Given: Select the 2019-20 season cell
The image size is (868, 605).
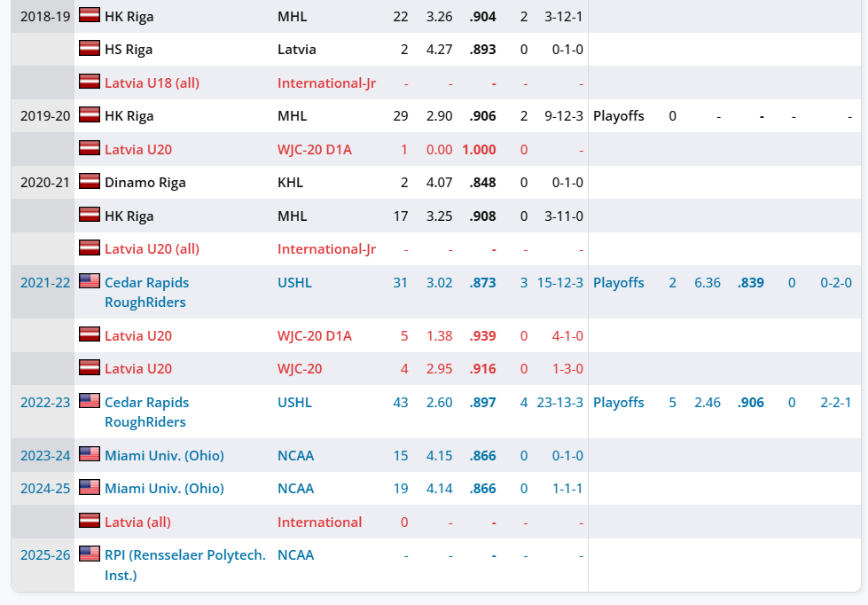Looking at the screenshot, I should [45, 116].
